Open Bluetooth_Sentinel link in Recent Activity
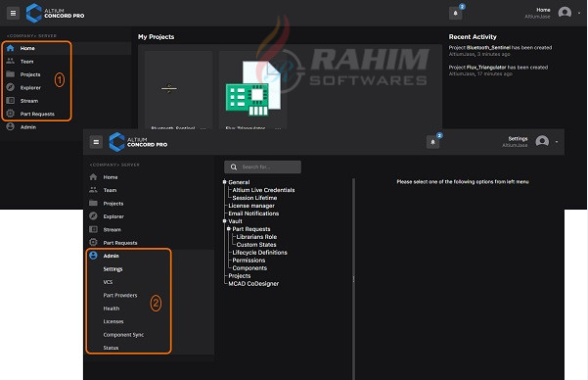 [x=488, y=47]
